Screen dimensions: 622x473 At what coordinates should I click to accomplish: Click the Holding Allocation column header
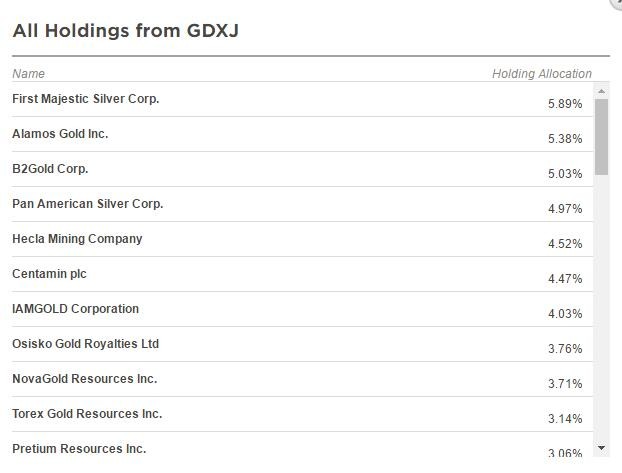click(x=542, y=74)
